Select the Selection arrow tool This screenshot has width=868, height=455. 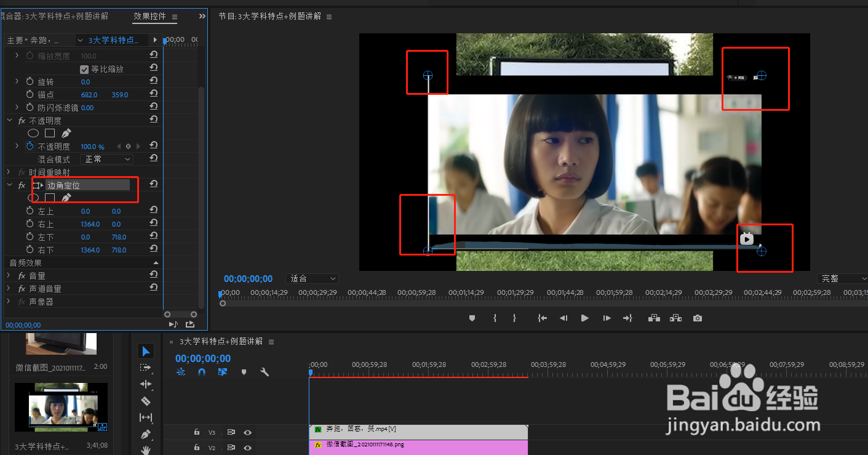(145, 351)
